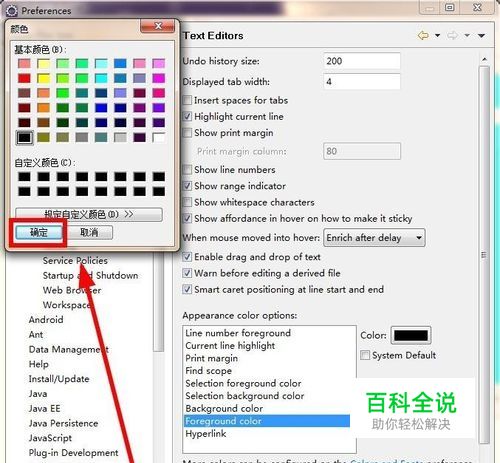Pick the bright red basic color swatch
The image size is (500, 463).
(24, 78)
